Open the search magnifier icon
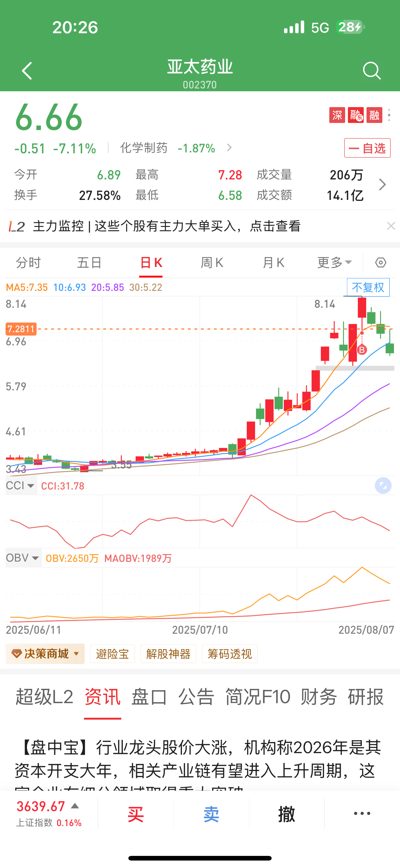This screenshot has height=868, width=400. (372, 71)
